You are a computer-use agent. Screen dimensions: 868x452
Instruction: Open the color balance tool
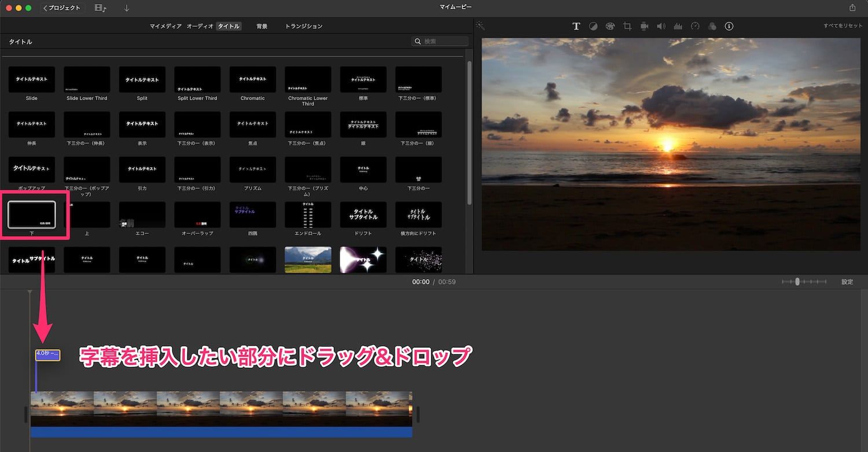[593, 26]
